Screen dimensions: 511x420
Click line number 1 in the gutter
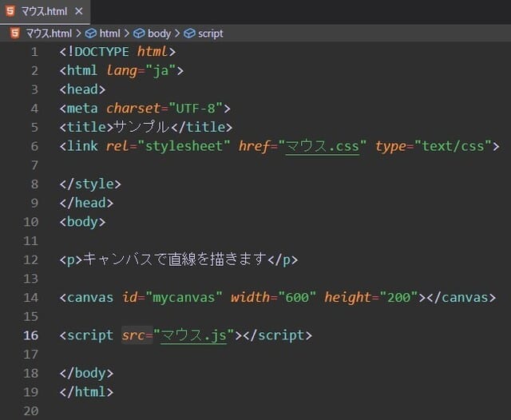[34, 52]
